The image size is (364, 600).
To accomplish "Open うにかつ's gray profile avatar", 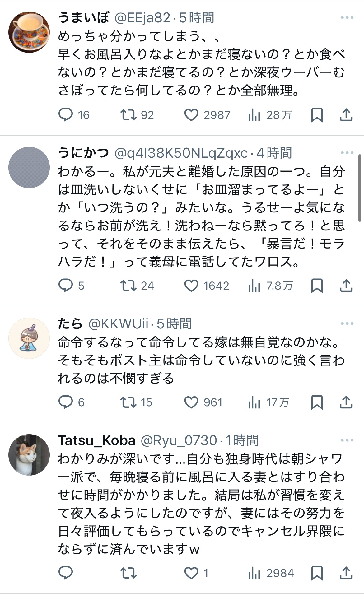I will (x=29, y=168).
